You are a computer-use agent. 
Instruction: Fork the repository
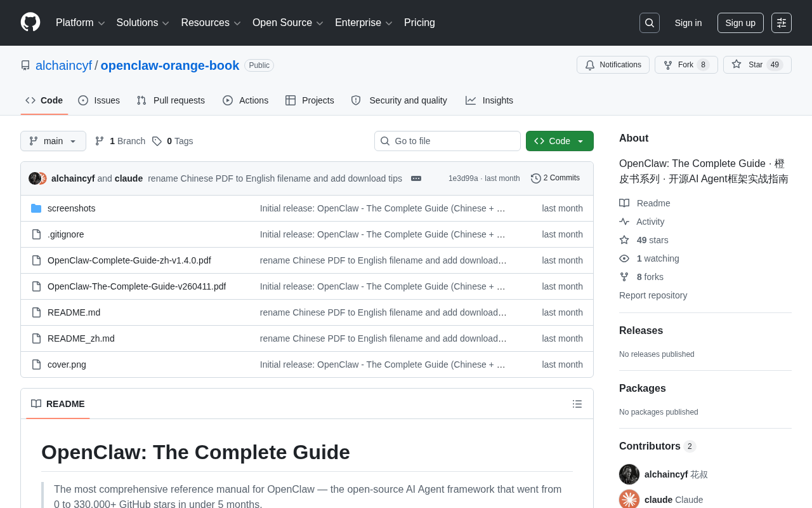point(686,65)
